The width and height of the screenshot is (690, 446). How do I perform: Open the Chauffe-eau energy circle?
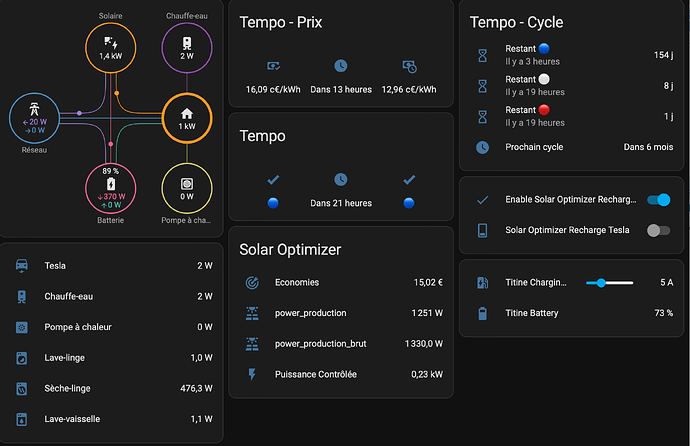tap(186, 48)
